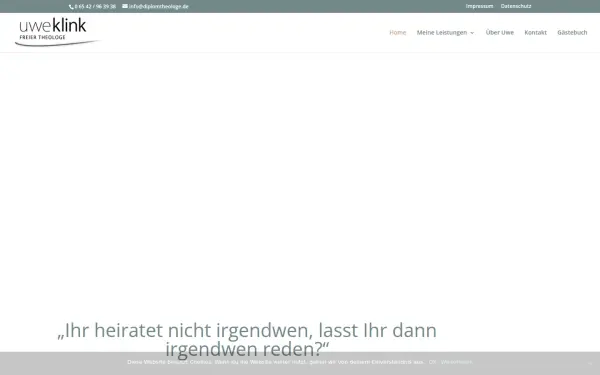Dismiss cookie notice with the X icon
This screenshot has width=600, height=375.
point(590,363)
